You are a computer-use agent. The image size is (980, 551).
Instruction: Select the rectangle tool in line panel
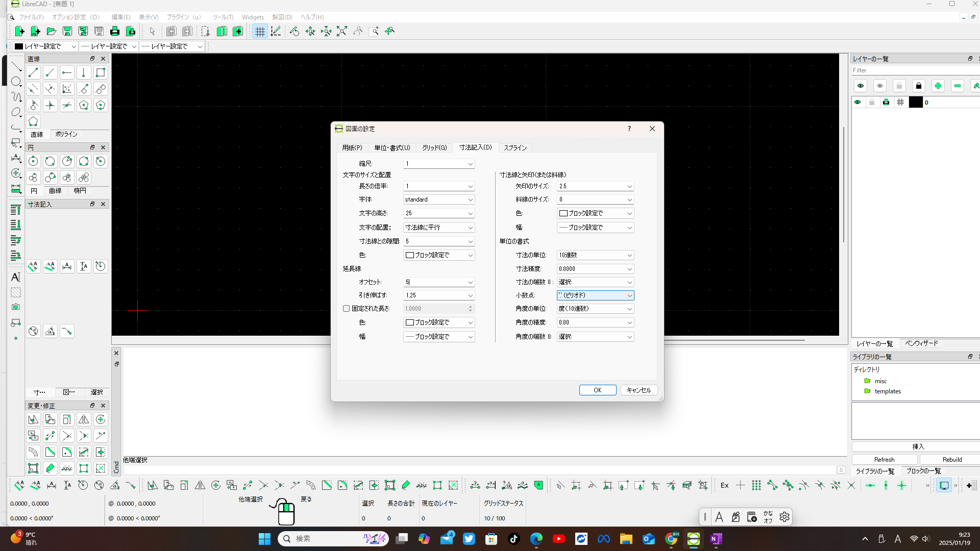101,72
